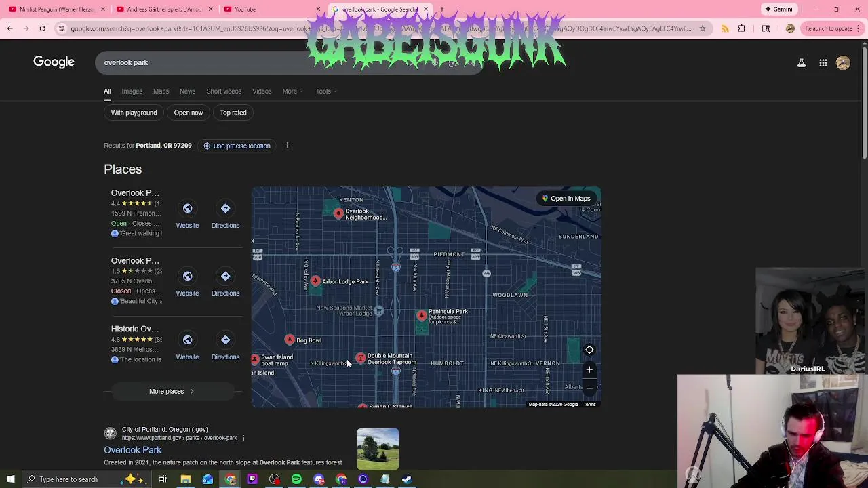The height and width of the screenshot is (488, 868).
Task: Toggle the With playground filter
Action: click(134, 113)
